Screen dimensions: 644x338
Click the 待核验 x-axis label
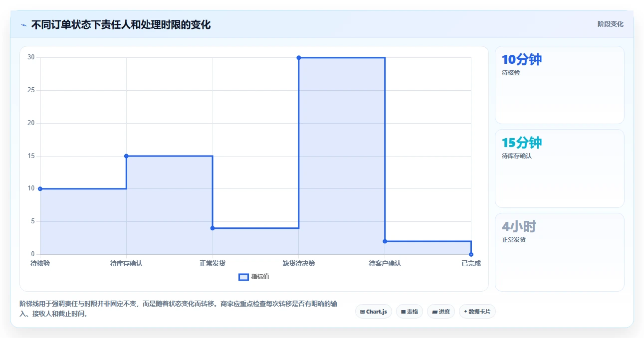(40, 263)
